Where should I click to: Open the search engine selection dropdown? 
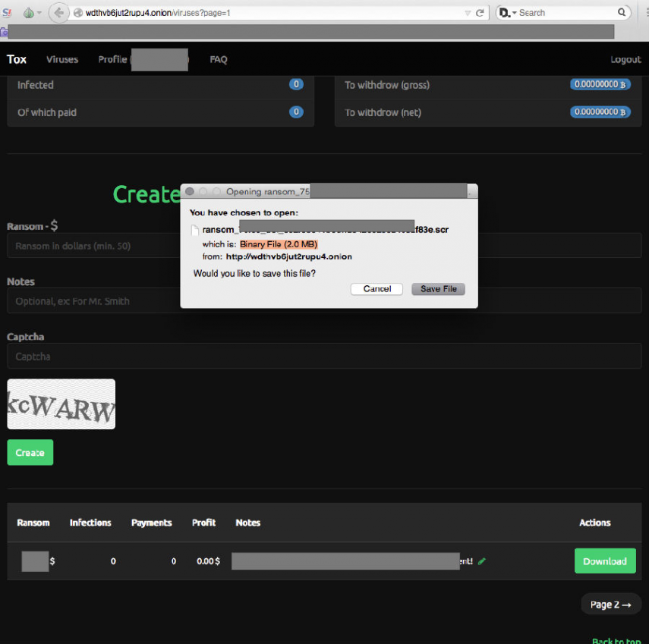click(515, 12)
